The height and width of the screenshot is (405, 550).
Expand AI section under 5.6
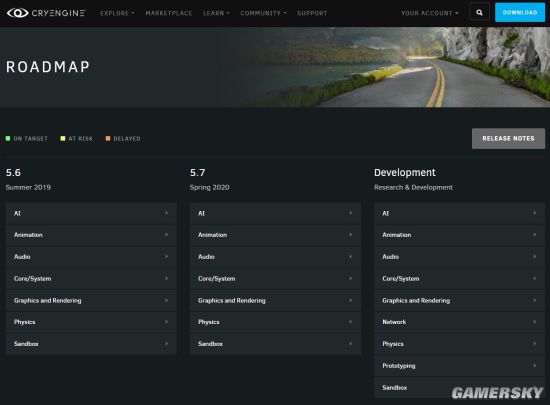pyautogui.click(x=91, y=213)
